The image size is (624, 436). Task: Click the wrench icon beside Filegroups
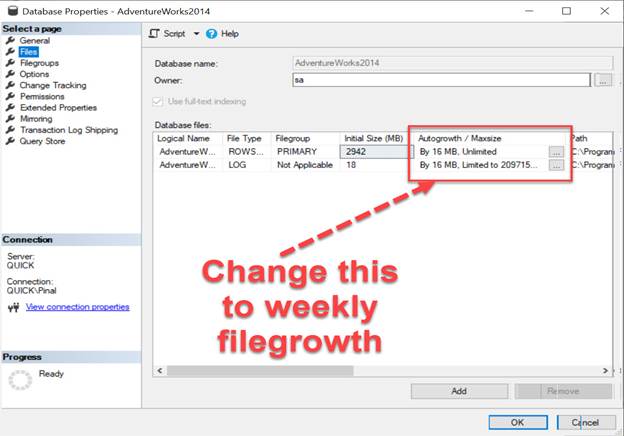(x=10, y=62)
